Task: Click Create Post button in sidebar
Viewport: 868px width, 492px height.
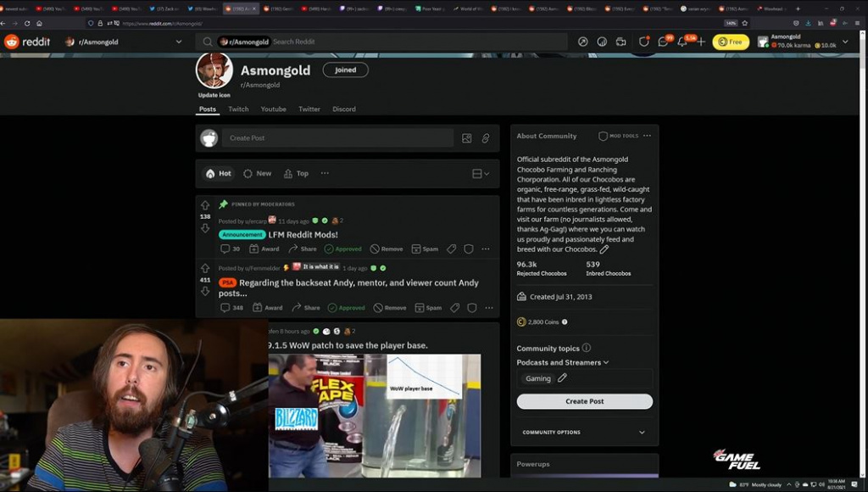Action: pyautogui.click(x=585, y=401)
